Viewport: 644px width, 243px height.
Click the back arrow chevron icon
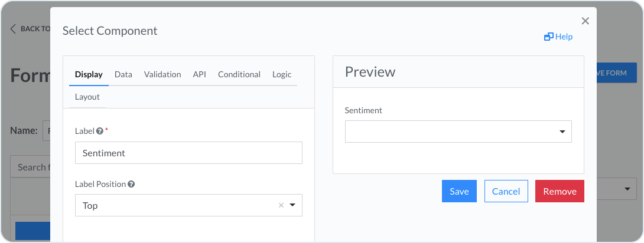click(13, 28)
